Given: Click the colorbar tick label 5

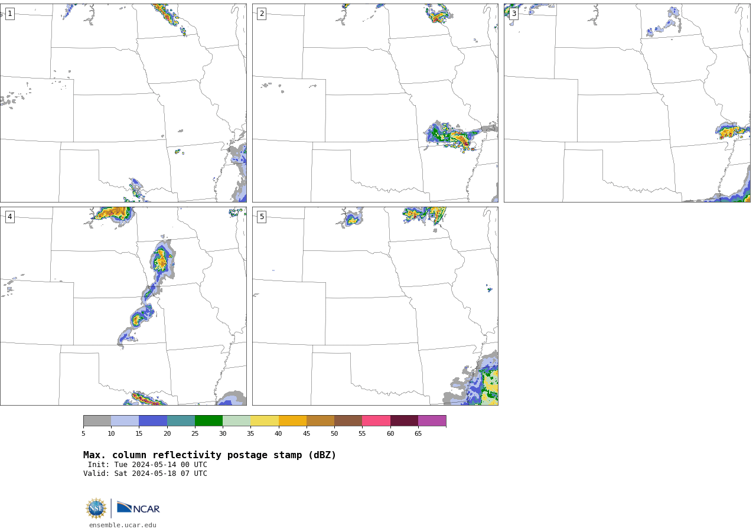Looking at the screenshot, I should point(83,434).
